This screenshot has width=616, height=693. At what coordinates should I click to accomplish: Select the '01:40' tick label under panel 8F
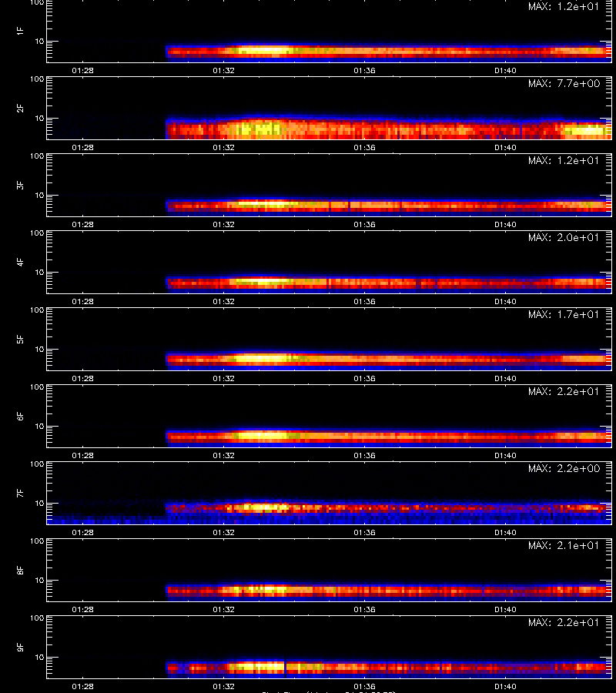506,610
